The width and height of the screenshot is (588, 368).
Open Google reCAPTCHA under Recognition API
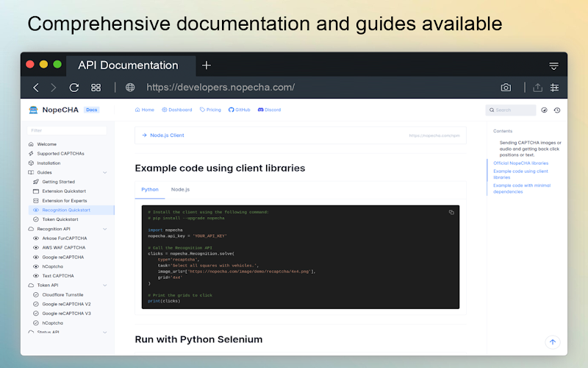63,257
